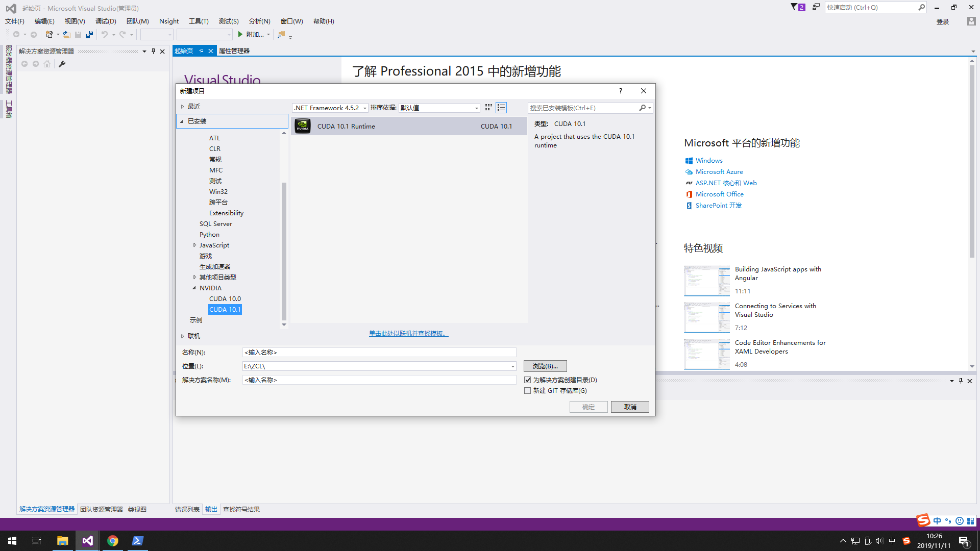Select CUDA 10.0 in the tree
980x551 pixels.
click(x=225, y=298)
